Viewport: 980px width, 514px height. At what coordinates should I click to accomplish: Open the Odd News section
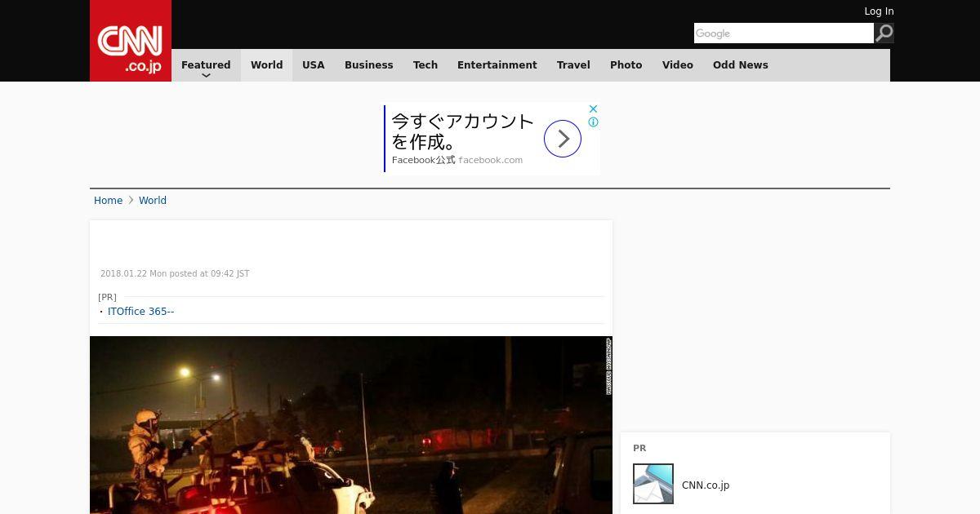(x=741, y=65)
